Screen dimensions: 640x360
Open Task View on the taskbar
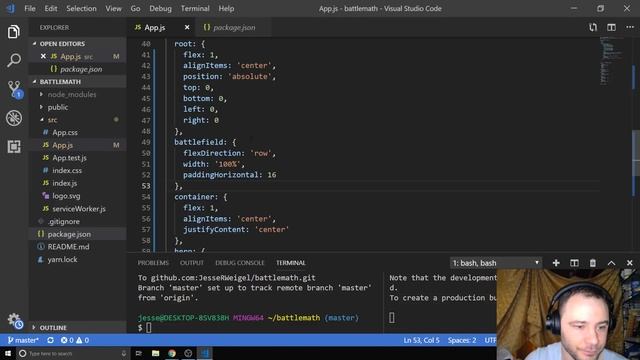pos(138,353)
